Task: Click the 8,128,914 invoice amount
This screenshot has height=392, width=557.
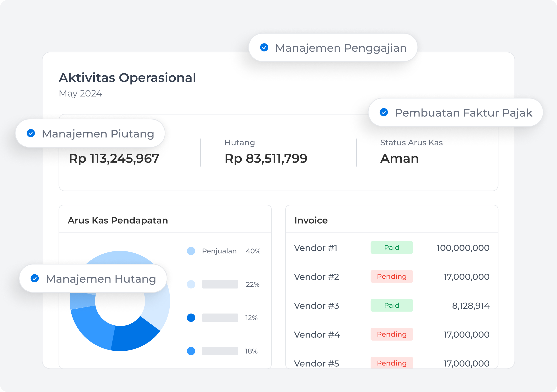Action: (x=471, y=306)
